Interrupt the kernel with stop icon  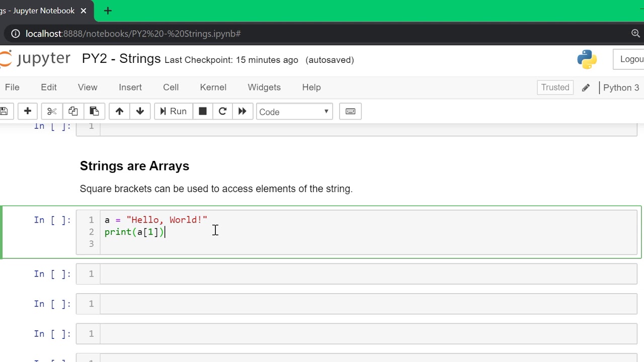[203, 112]
